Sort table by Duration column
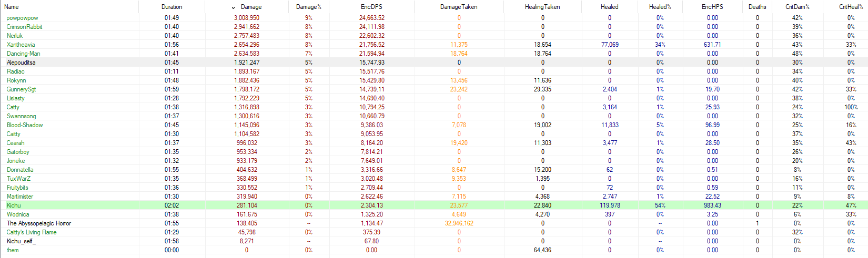Viewport: 868px width, 258px height. pos(171,7)
